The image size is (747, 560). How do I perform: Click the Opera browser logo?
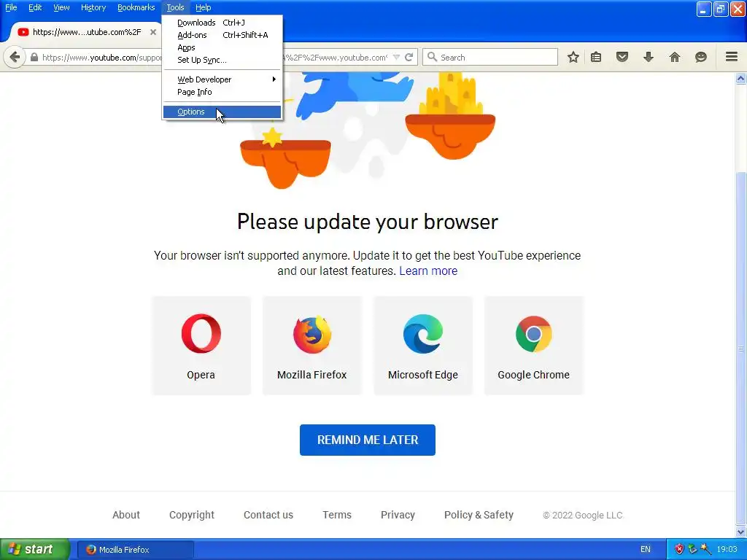coord(201,333)
